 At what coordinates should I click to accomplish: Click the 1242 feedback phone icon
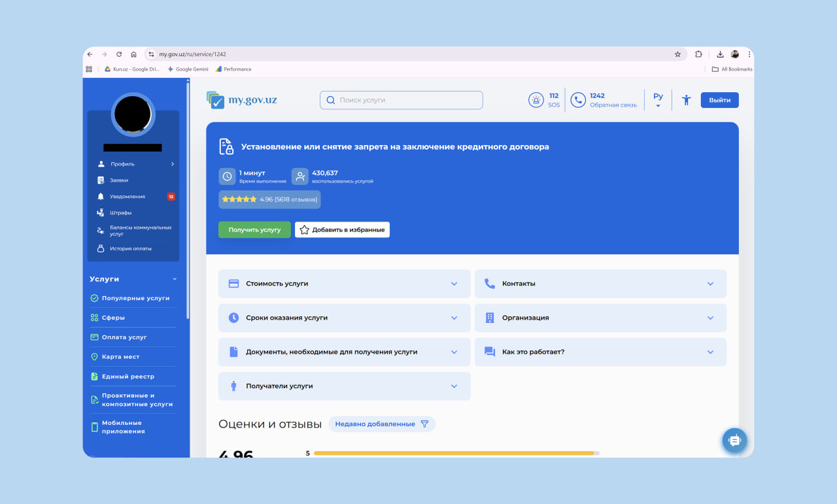(x=578, y=100)
